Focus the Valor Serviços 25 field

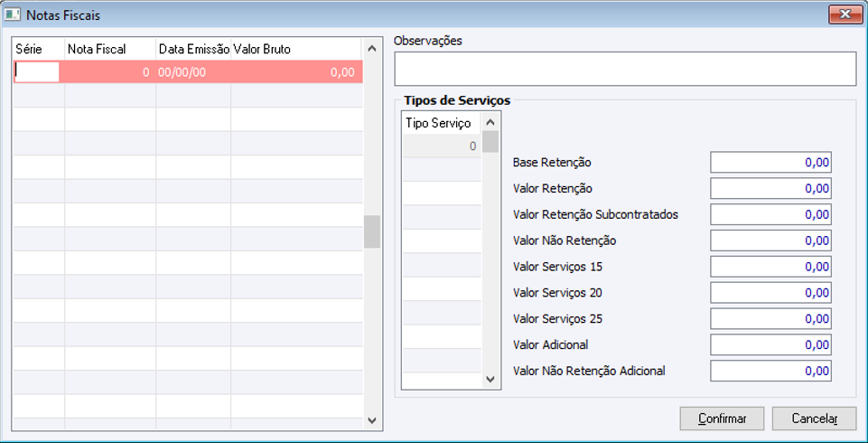tap(770, 319)
